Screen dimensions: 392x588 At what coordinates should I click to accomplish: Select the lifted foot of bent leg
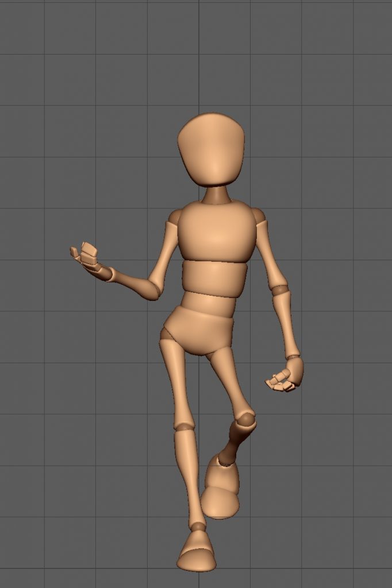(x=221, y=488)
